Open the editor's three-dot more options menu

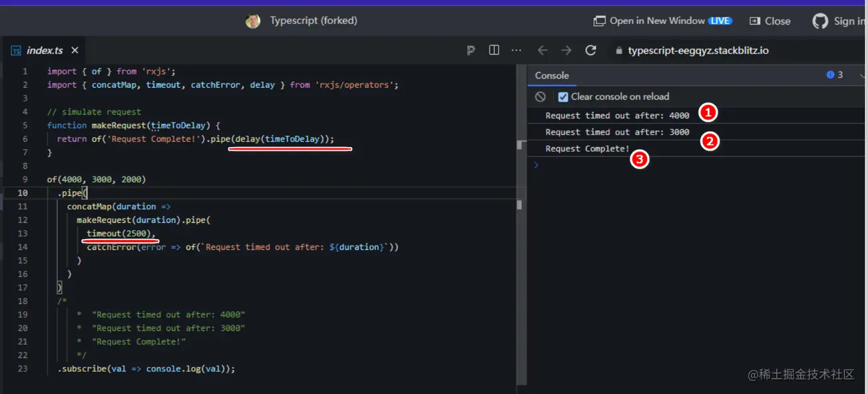(x=516, y=50)
